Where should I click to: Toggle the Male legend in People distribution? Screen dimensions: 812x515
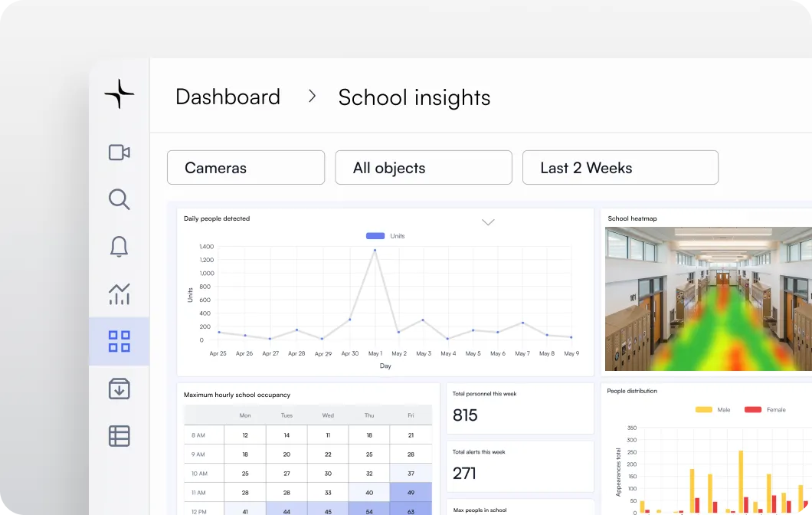(714, 409)
